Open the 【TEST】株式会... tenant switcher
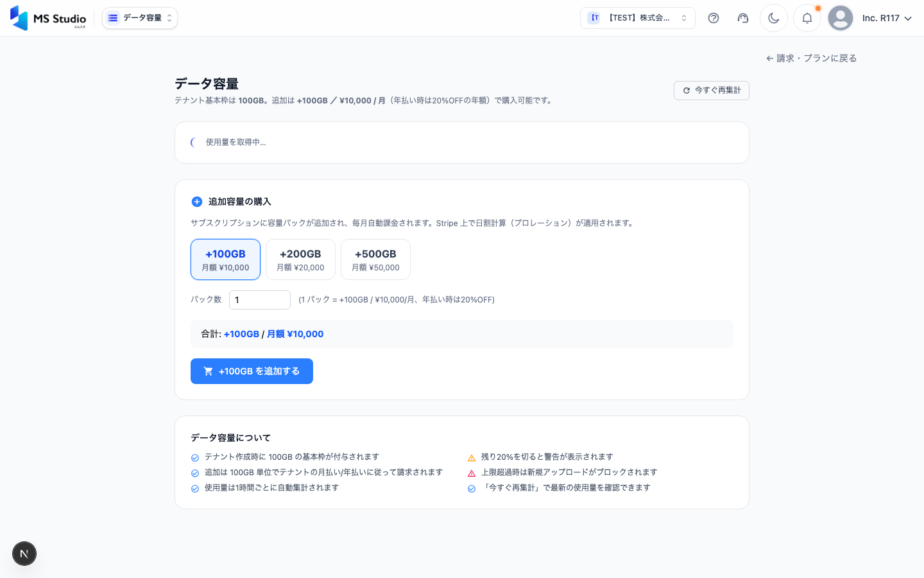This screenshot has width=924, height=578. [x=638, y=18]
